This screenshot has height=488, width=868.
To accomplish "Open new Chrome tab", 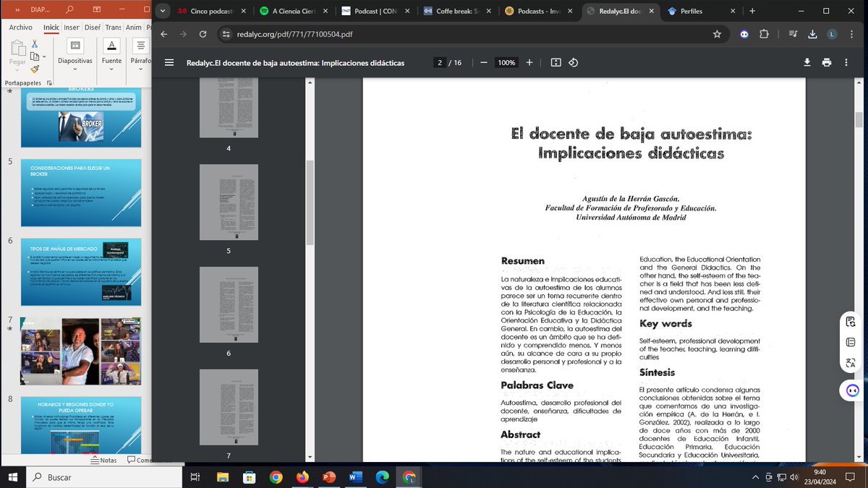I will pyautogui.click(x=752, y=11).
